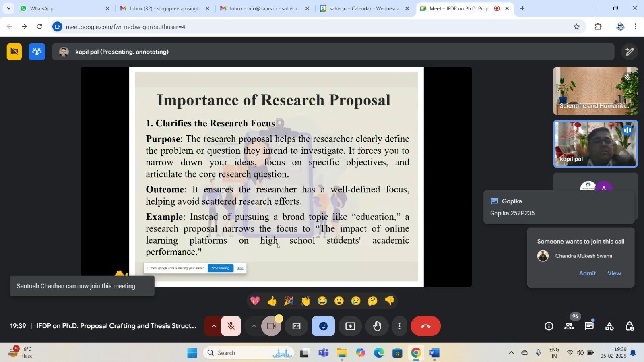
Task: Show the people participants list
Action: click(x=569, y=326)
